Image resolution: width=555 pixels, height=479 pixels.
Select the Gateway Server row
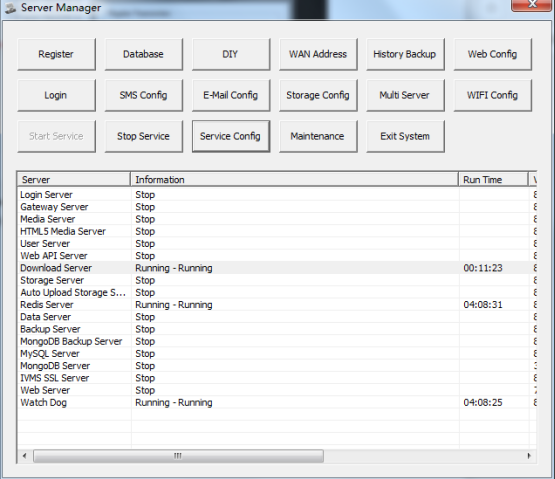click(277, 207)
